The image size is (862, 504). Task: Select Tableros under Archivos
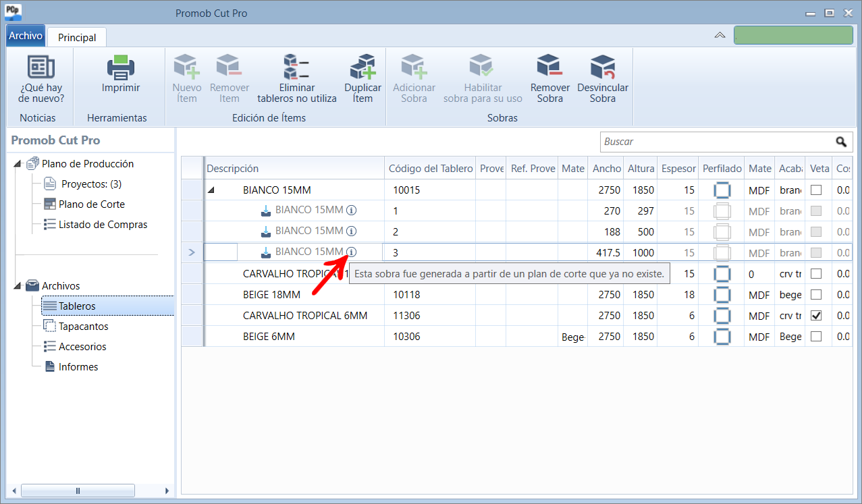pos(77,306)
